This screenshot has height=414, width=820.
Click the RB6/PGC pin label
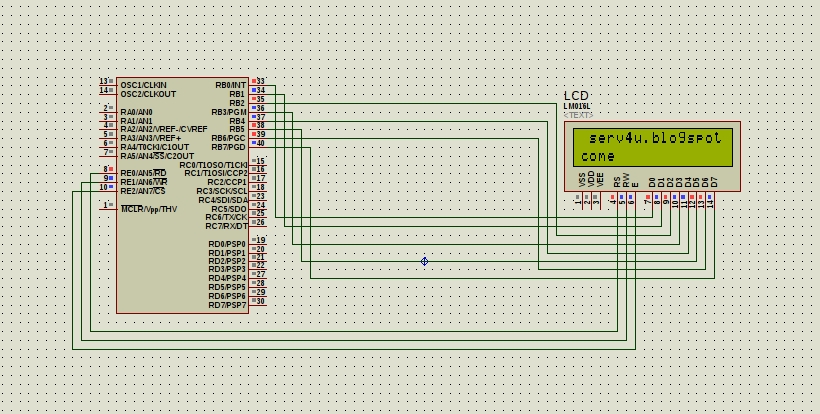tap(229, 138)
